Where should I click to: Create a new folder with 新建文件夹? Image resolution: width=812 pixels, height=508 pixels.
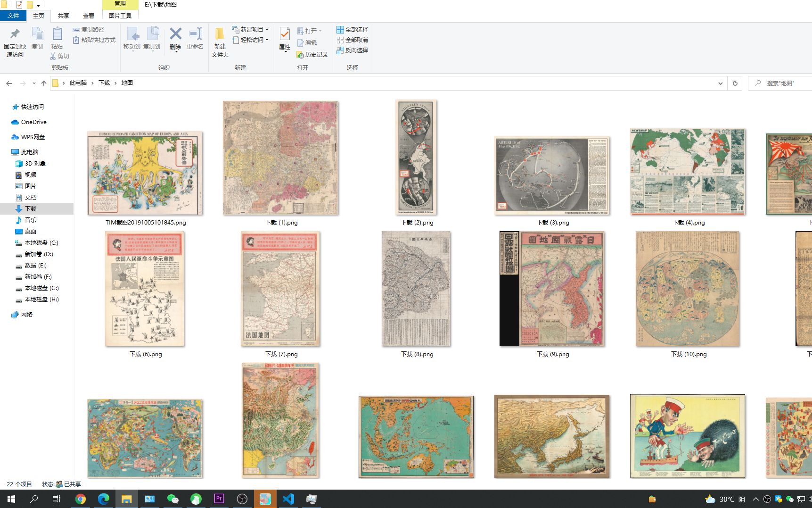click(x=220, y=42)
